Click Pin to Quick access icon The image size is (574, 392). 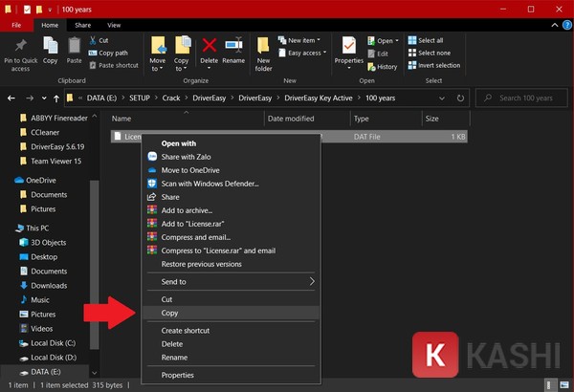coord(20,46)
